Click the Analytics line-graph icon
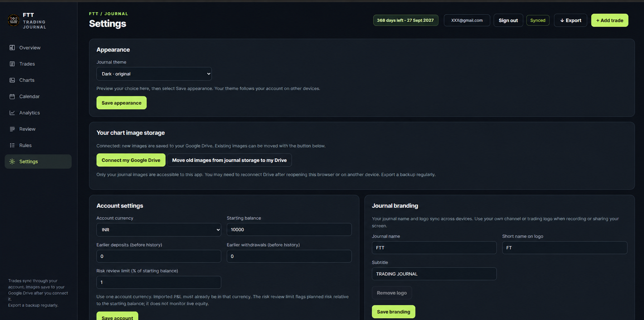This screenshot has width=644, height=320. (12, 113)
